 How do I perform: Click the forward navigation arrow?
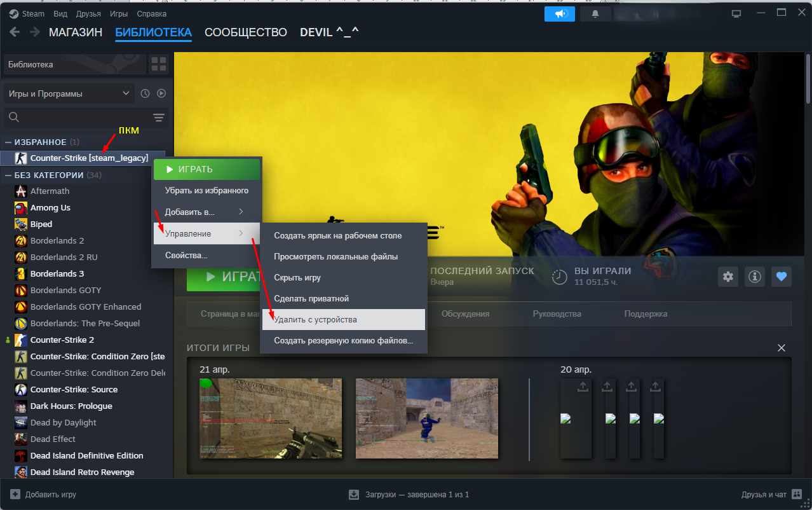(x=34, y=32)
